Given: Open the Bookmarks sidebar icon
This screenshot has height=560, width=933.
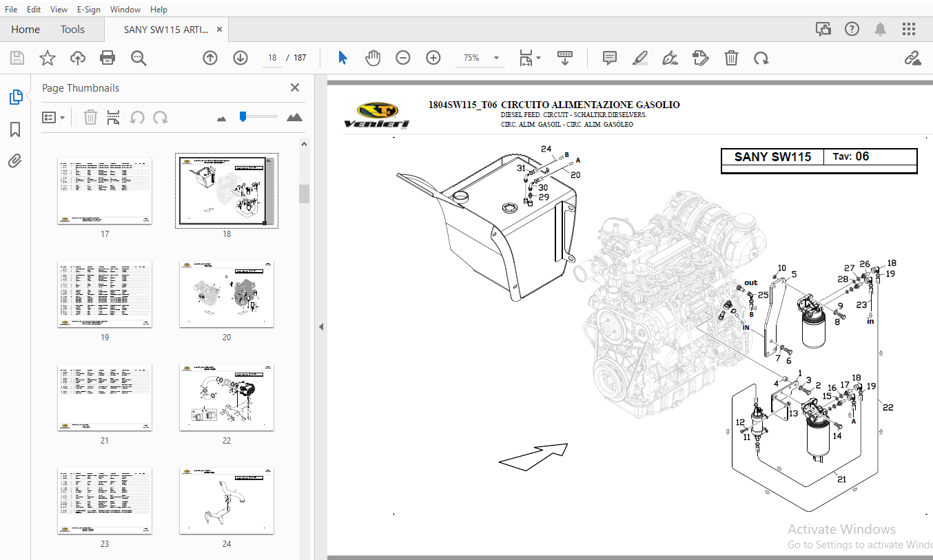Looking at the screenshot, I should click(15, 129).
